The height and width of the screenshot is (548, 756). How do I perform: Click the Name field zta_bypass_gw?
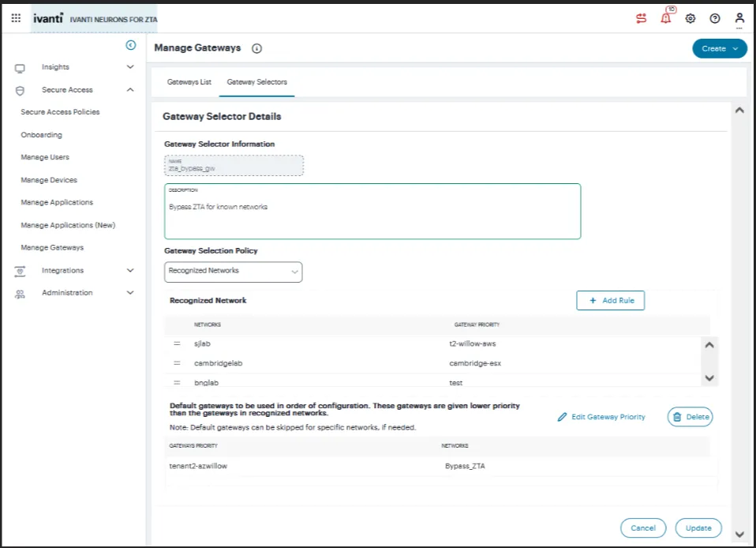point(234,166)
